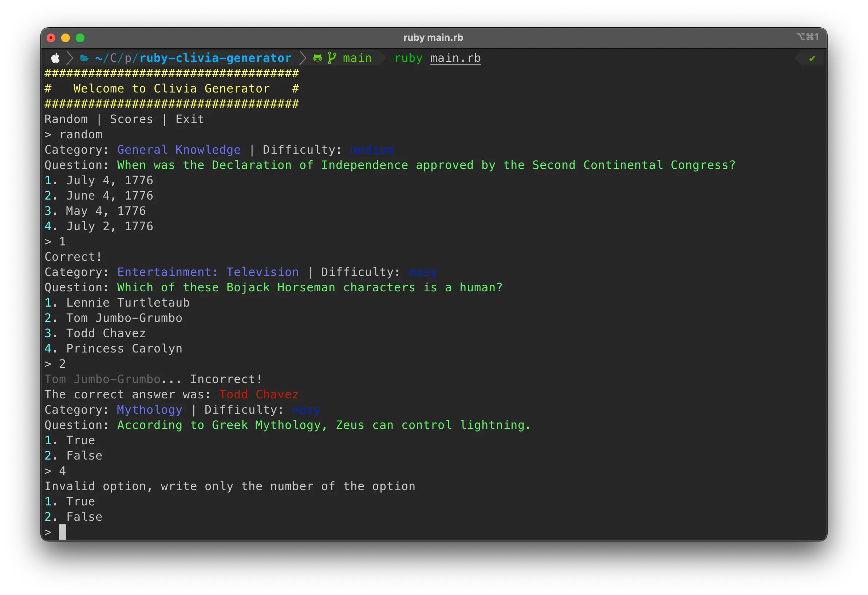This screenshot has width=868, height=595.
Task: Click the 'Welcome to Clivia Generator' banner
Action: [x=171, y=88]
